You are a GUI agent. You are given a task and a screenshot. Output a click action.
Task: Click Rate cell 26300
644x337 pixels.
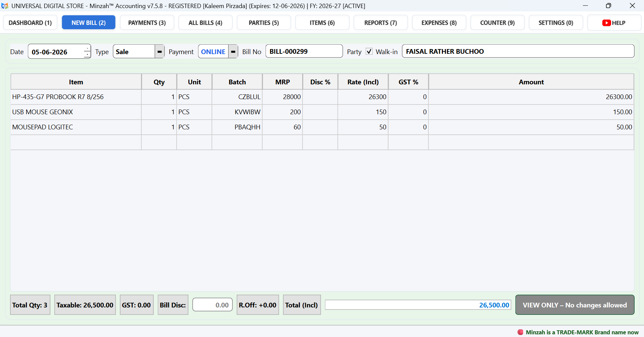click(363, 97)
